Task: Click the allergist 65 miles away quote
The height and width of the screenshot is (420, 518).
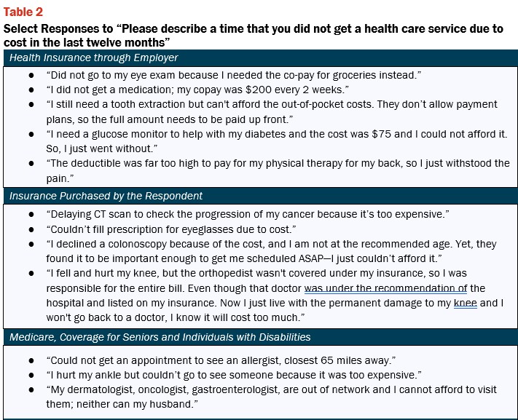Action: 221,360
